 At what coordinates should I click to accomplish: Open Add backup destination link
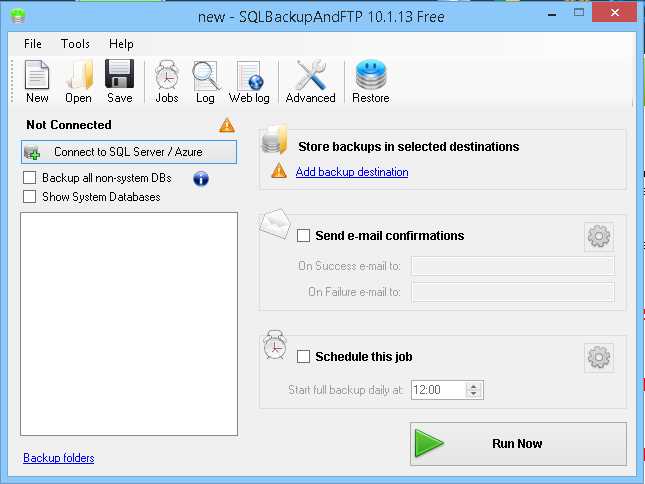(x=352, y=171)
